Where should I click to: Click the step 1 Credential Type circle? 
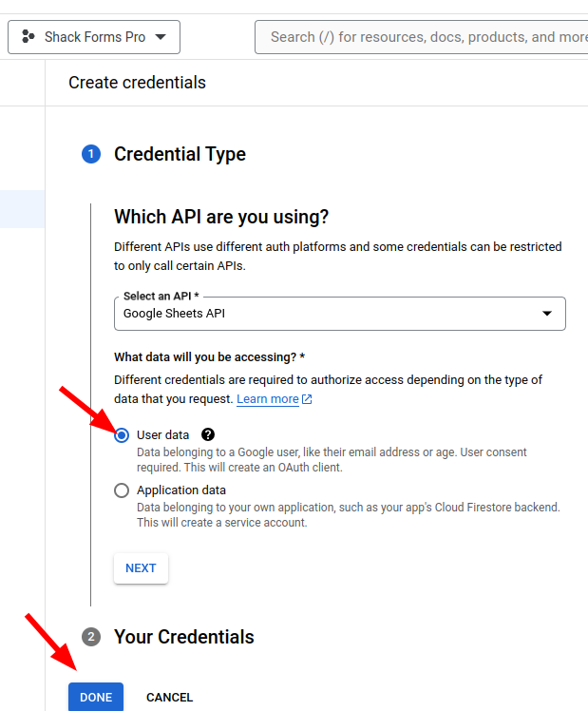91,154
